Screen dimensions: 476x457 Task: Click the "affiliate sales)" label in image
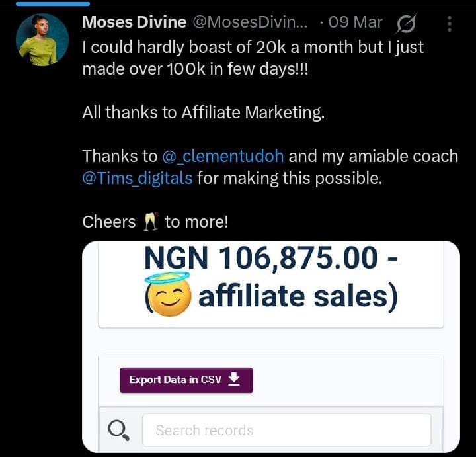pyautogui.click(x=297, y=296)
